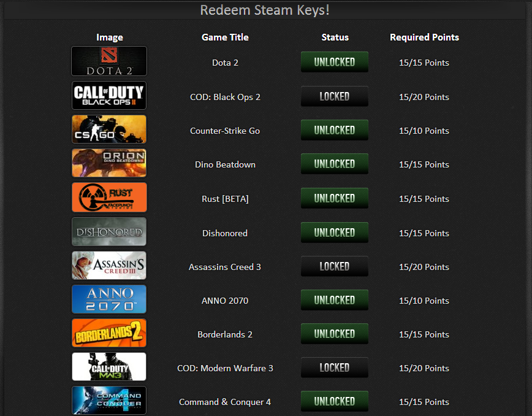This screenshot has width=532, height=416.
Task: Click the points value for Command & Conquer 4
Action: pos(424,402)
